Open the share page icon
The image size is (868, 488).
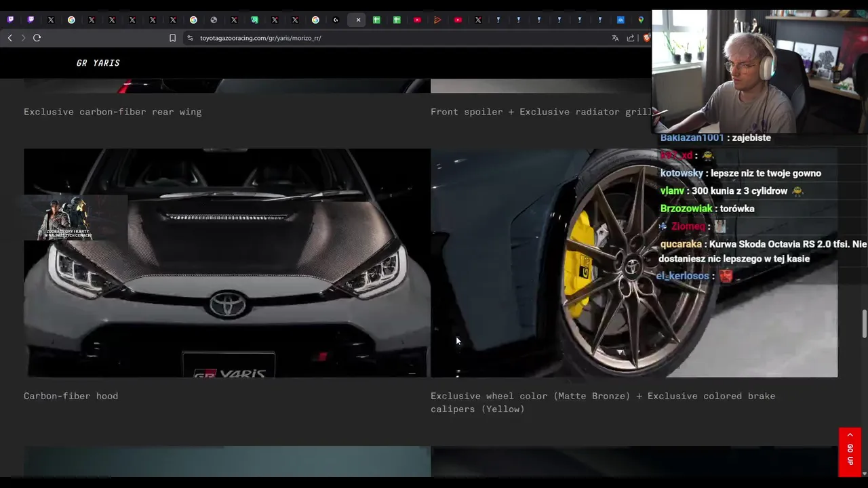point(631,38)
